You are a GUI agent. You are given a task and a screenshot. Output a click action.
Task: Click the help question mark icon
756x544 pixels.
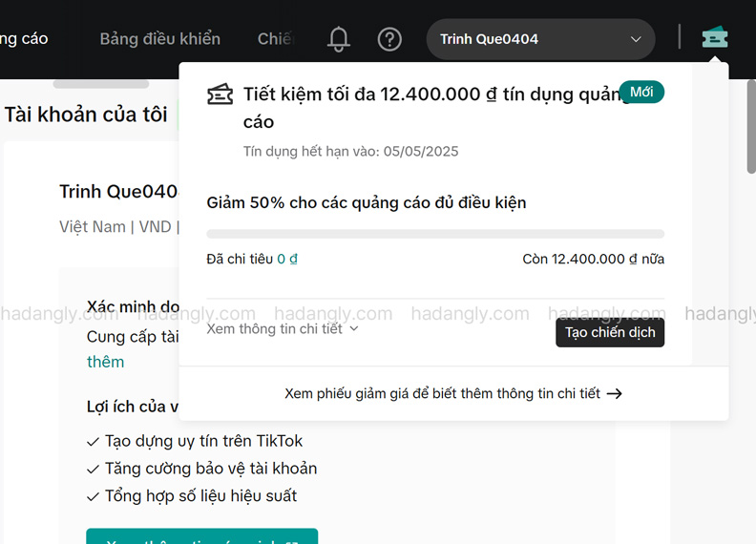pyautogui.click(x=389, y=39)
